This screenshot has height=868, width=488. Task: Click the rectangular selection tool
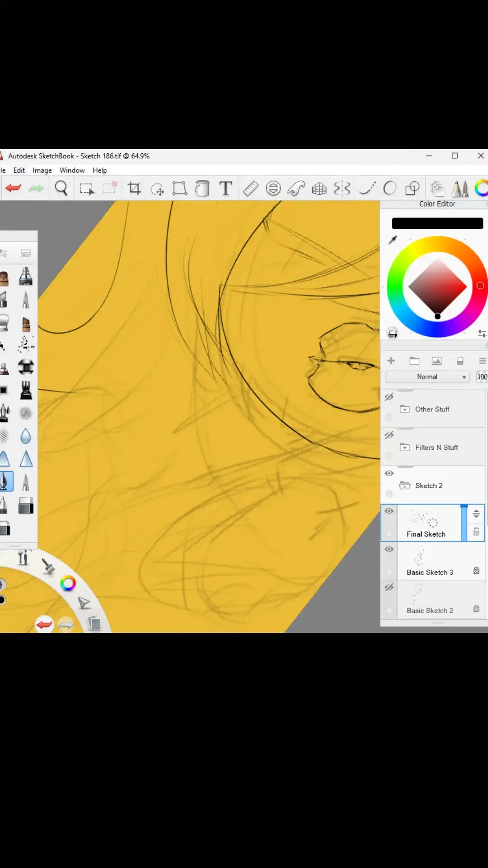(x=86, y=188)
